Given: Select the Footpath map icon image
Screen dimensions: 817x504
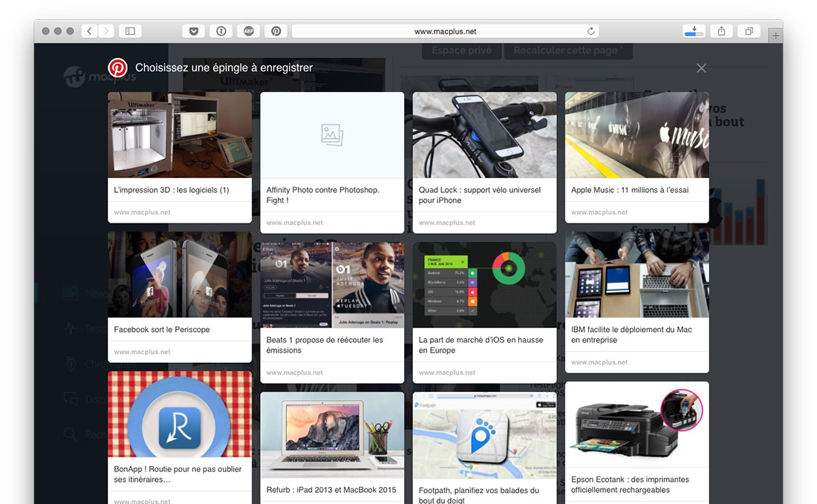Looking at the screenshot, I should (x=484, y=435).
